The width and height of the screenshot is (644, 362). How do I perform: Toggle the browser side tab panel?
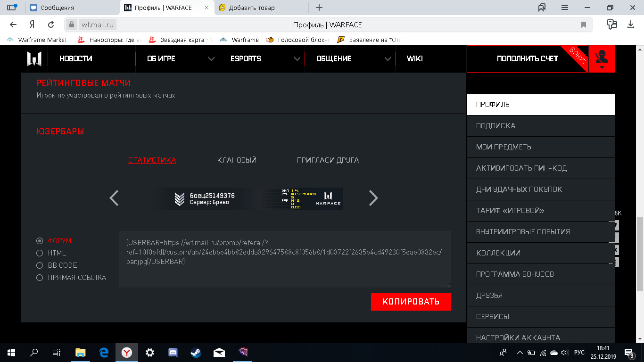coord(12,8)
